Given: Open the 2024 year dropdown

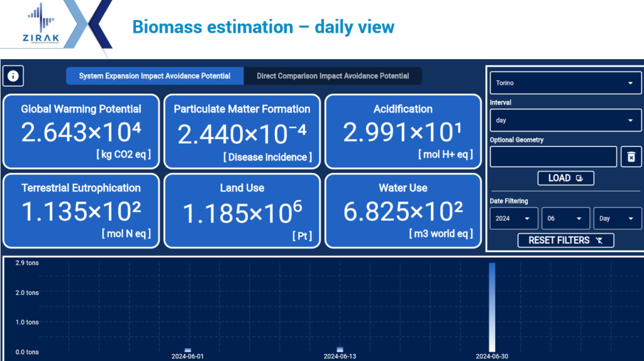Looking at the screenshot, I should pyautogui.click(x=514, y=219).
